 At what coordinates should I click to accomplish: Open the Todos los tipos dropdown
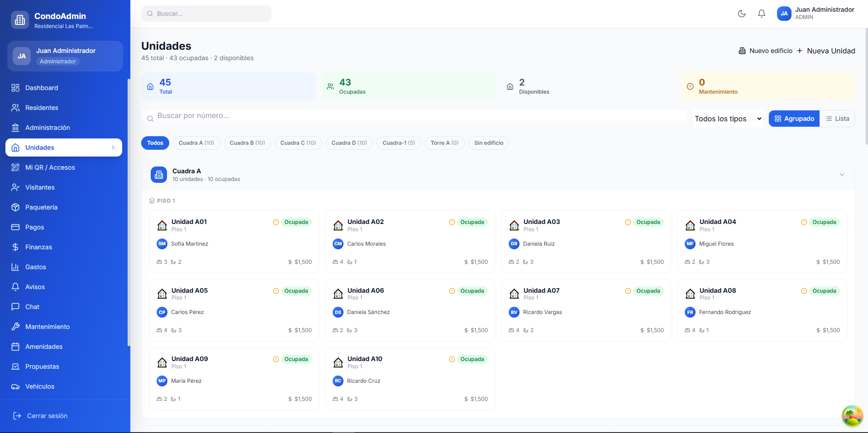tap(728, 119)
